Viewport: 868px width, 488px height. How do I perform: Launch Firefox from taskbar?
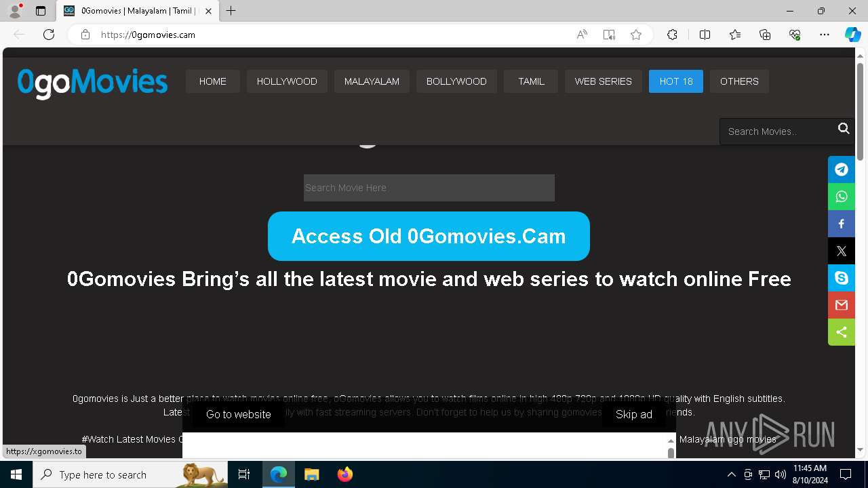[x=345, y=474]
